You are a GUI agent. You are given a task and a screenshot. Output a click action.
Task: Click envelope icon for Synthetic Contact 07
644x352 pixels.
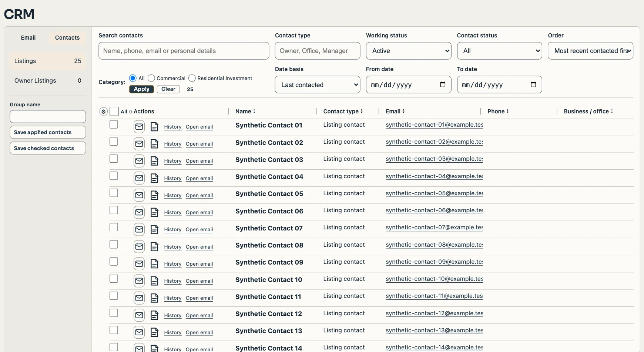pyautogui.click(x=139, y=229)
